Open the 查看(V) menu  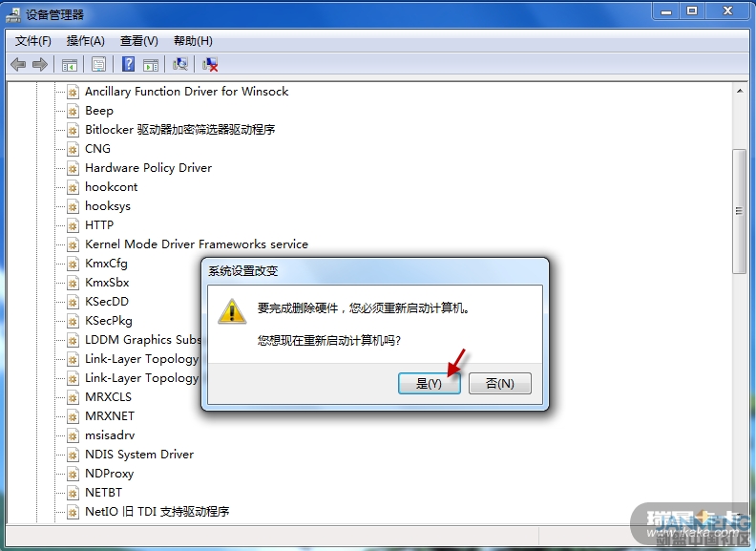(x=138, y=41)
